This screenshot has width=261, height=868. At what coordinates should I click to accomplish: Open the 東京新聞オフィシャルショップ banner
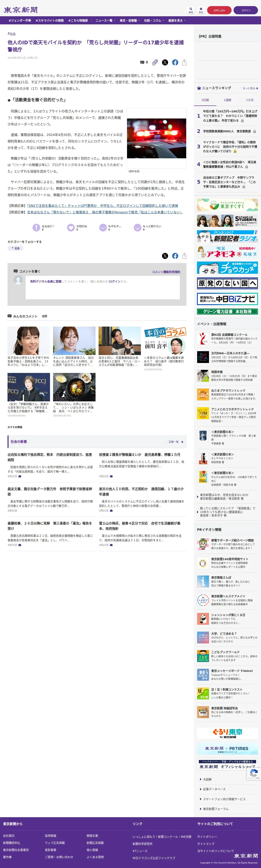pos(227,764)
